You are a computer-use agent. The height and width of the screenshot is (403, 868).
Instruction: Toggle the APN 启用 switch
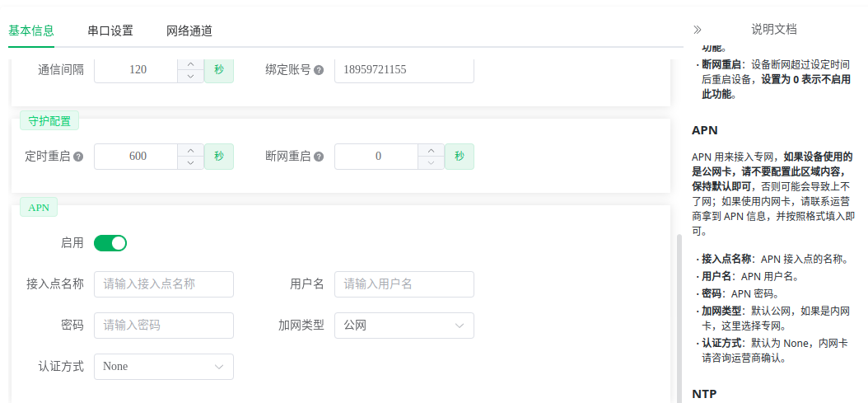[x=110, y=243]
